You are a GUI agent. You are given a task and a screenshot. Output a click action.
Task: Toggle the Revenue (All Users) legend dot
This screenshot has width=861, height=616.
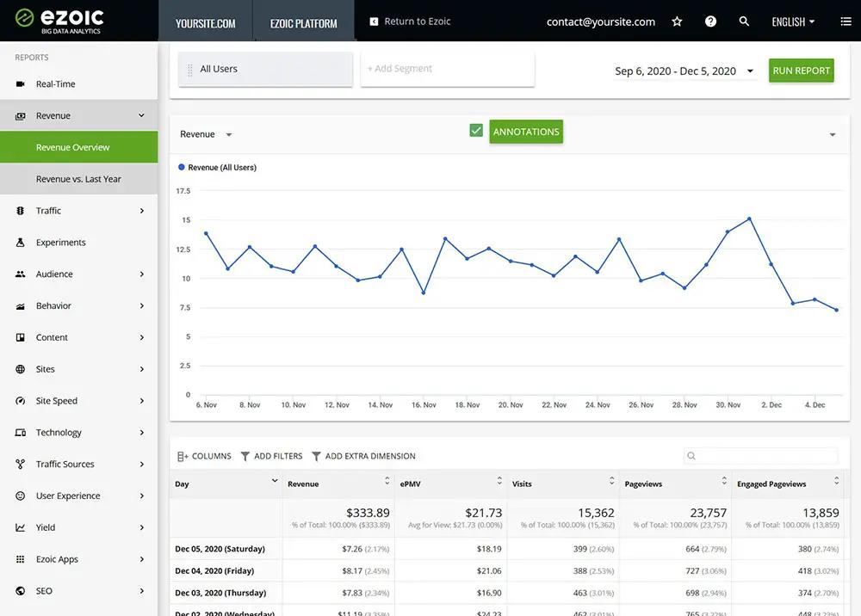pyautogui.click(x=181, y=167)
